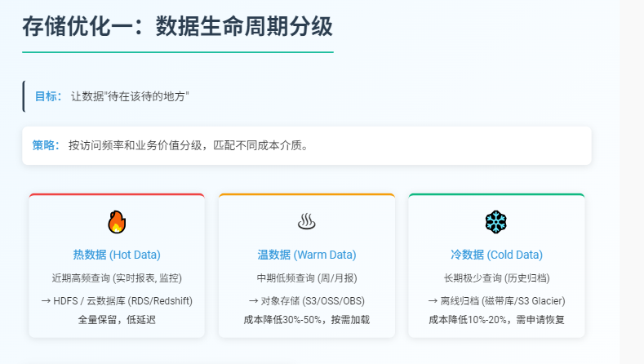Select the 冷数据 (Cold Data) heading

coord(496,255)
